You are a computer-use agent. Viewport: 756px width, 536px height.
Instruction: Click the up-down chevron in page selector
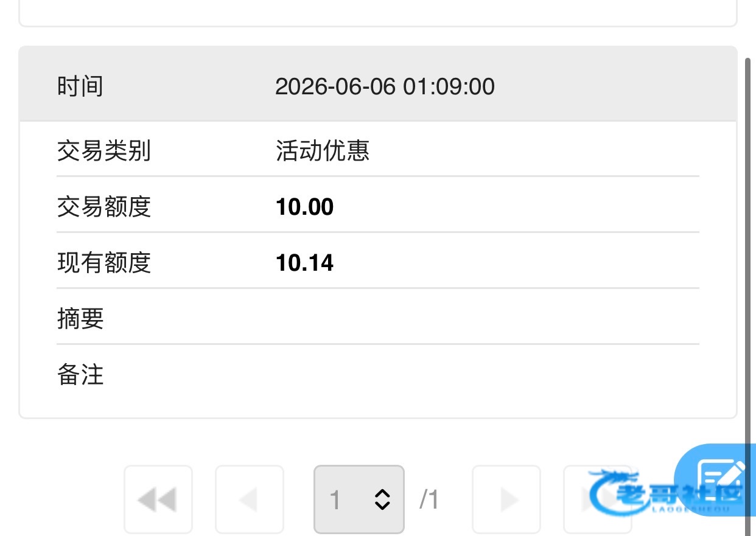[x=382, y=499]
